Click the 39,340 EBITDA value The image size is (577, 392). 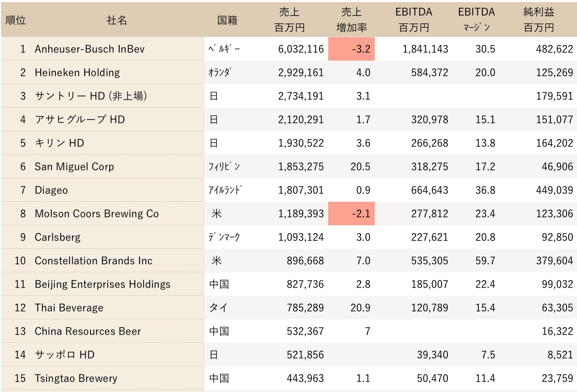[x=433, y=355]
